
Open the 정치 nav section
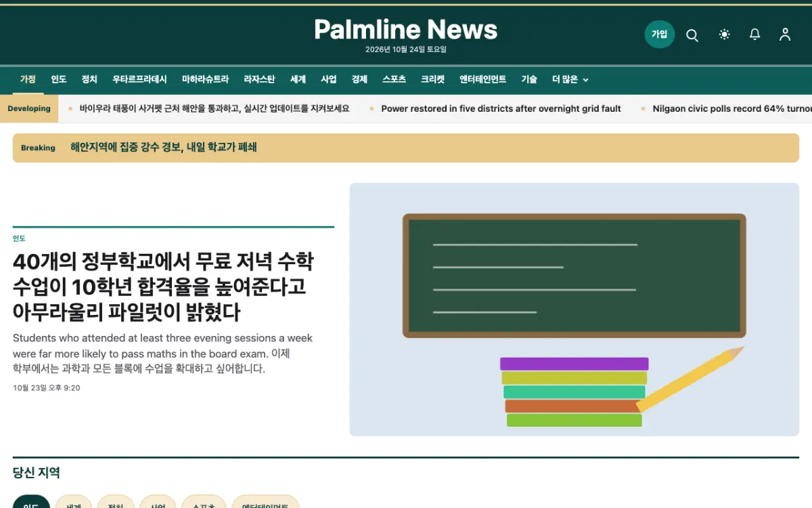(x=89, y=79)
